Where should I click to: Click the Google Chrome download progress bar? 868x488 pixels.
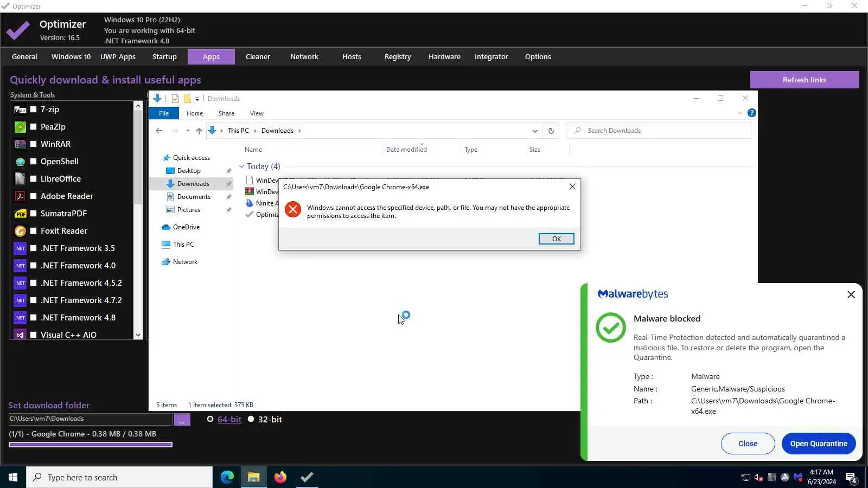(91, 445)
